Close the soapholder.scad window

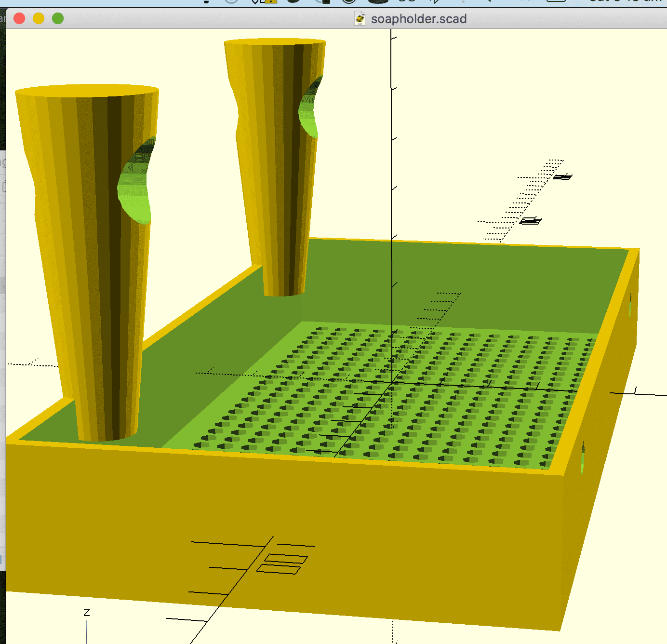point(19,19)
